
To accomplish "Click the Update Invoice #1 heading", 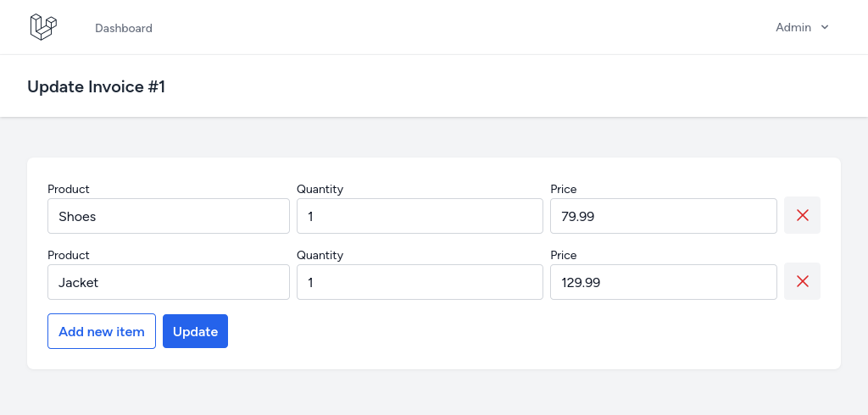I will [97, 87].
